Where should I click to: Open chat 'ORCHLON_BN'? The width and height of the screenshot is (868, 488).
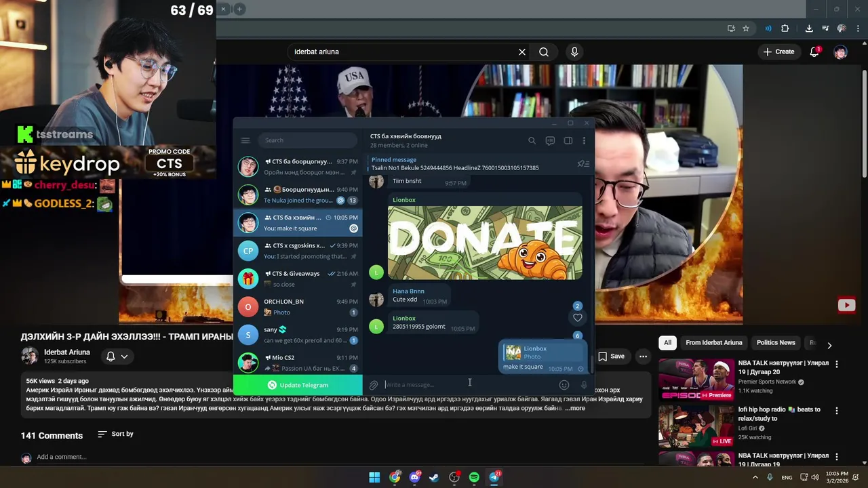tap(298, 306)
